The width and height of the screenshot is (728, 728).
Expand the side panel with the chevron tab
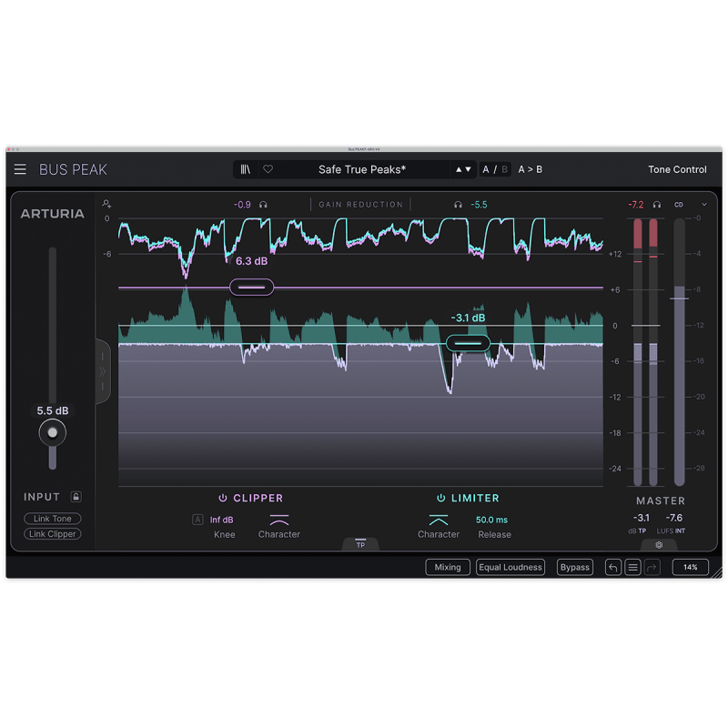tap(103, 371)
